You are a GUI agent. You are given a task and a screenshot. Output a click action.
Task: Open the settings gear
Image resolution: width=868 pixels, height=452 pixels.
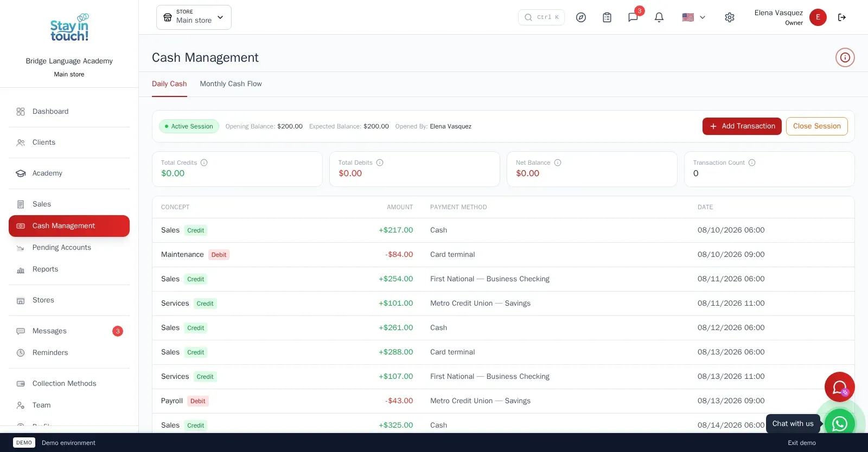[x=730, y=17]
